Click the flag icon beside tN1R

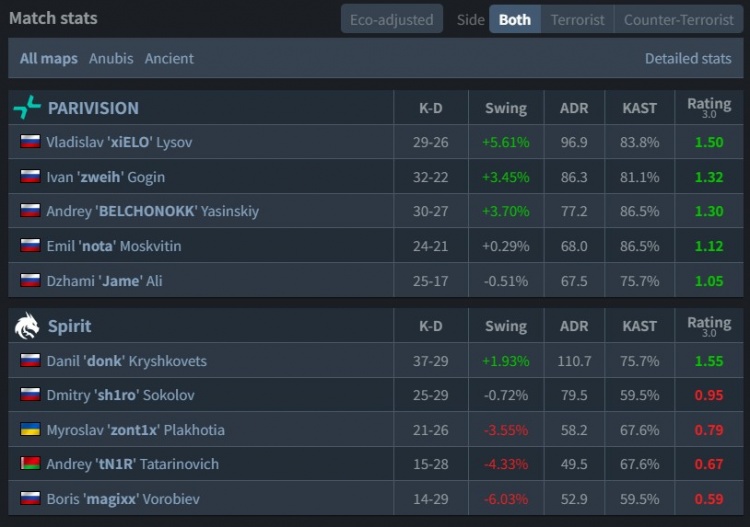[x=30, y=464]
